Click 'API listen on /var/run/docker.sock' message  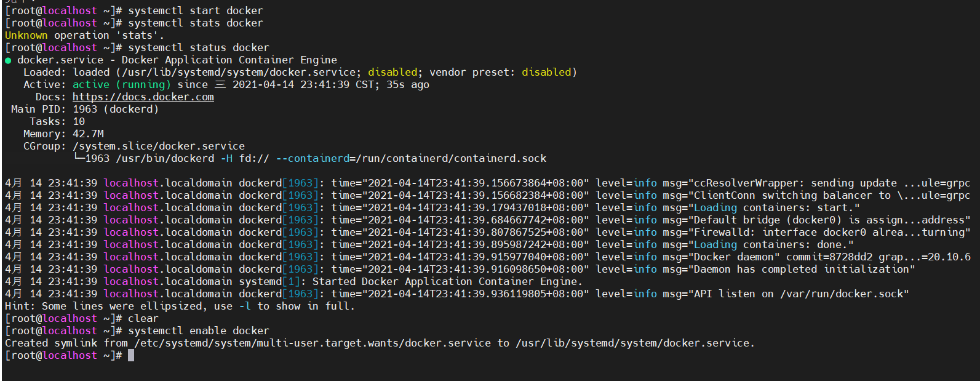[799, 294]
